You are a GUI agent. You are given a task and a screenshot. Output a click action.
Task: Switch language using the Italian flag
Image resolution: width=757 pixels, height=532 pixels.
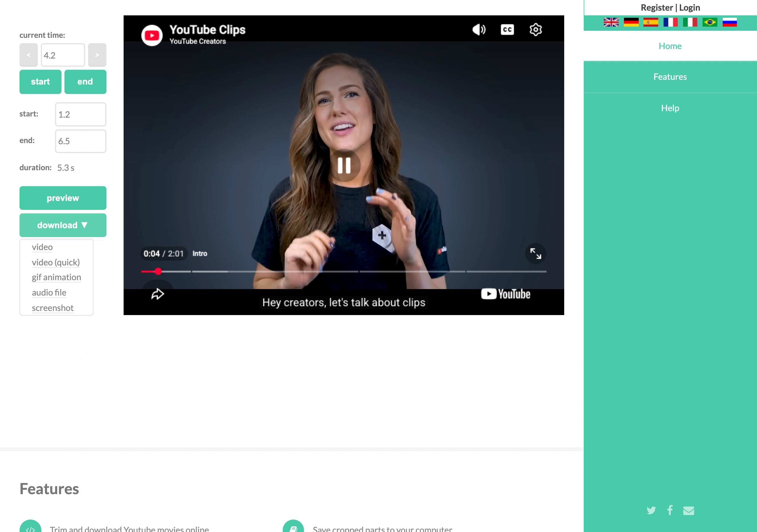click(x=690, y=22)
